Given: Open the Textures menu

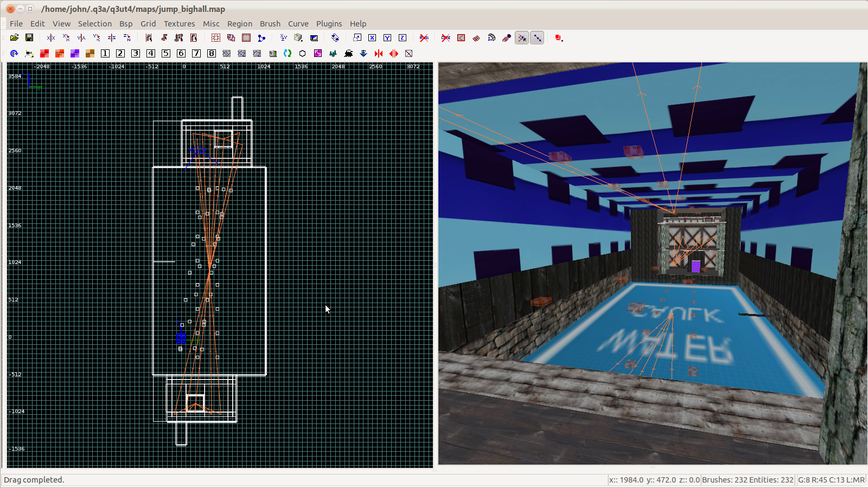Looking at the screenshot, I should point(179,24).
